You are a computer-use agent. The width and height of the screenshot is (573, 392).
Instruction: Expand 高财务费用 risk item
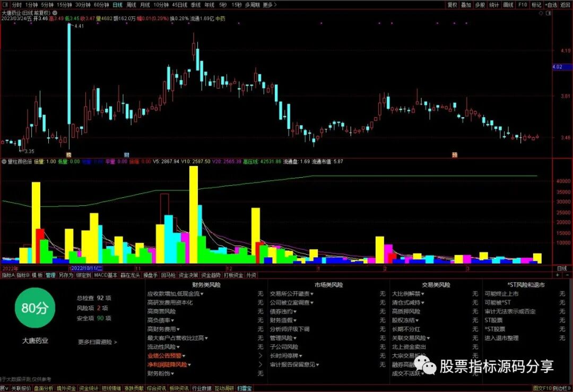(x=163, y=329)
